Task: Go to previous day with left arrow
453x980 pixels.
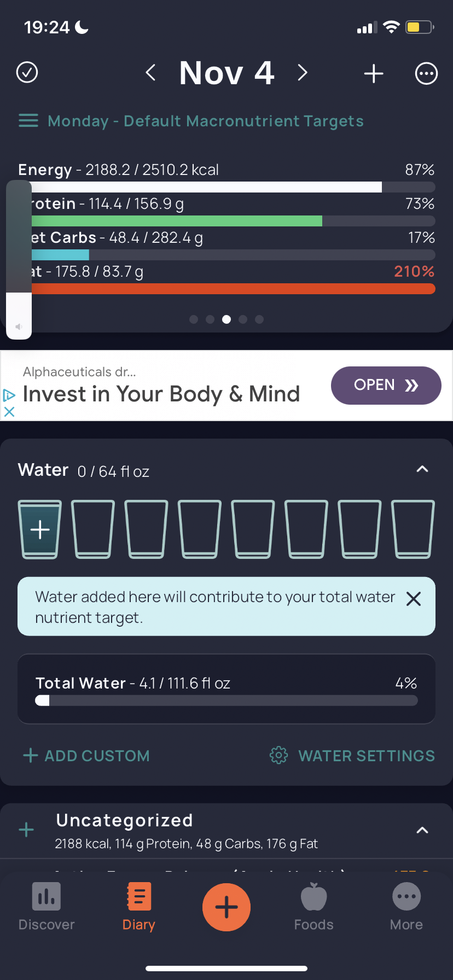Action: coord(151,72)
